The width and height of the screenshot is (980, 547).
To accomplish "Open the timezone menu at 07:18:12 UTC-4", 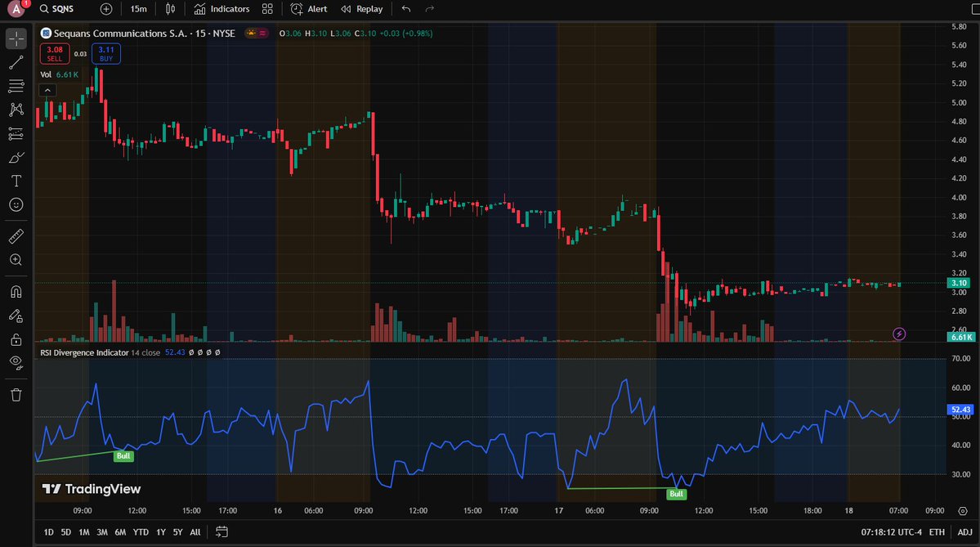I will (x=891, y=532).
